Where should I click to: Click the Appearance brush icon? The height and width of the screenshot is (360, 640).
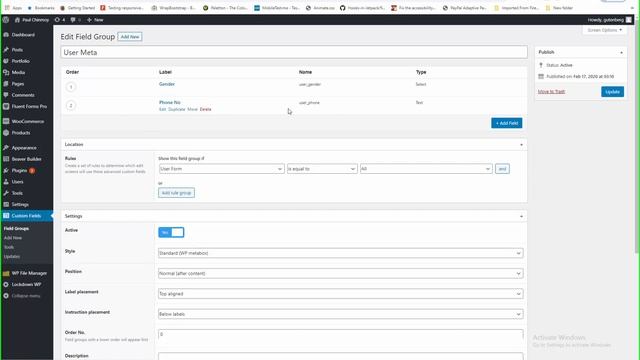pyautogui.click(x=6, y=148)
